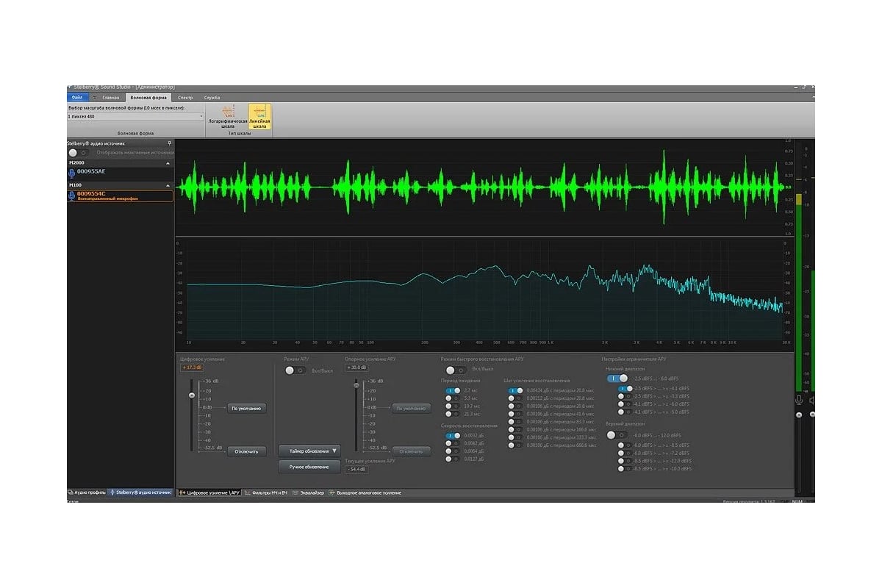The image size is (882, 588).
Task: Select microphone source 000955AE
Action: click(x=91, y=171)
